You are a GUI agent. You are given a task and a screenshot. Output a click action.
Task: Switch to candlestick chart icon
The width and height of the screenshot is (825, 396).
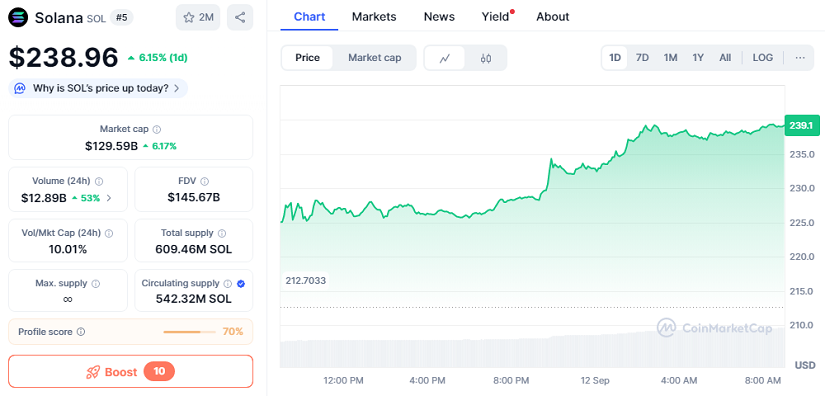[x=486, y=58]
